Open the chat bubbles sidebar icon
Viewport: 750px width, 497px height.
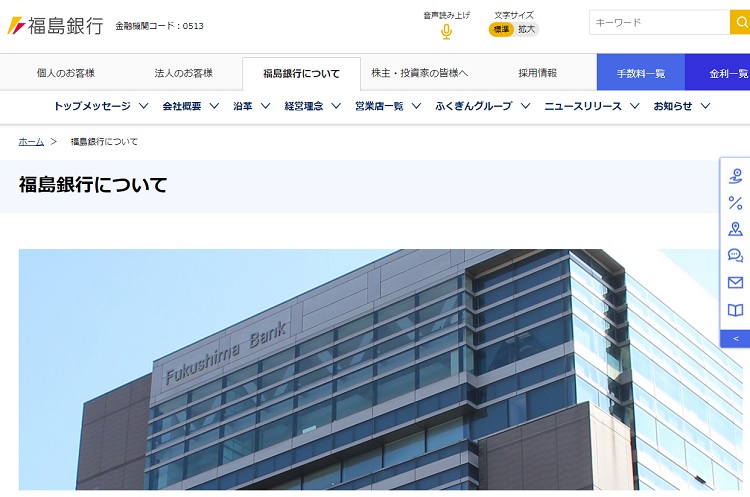[735, 255]
